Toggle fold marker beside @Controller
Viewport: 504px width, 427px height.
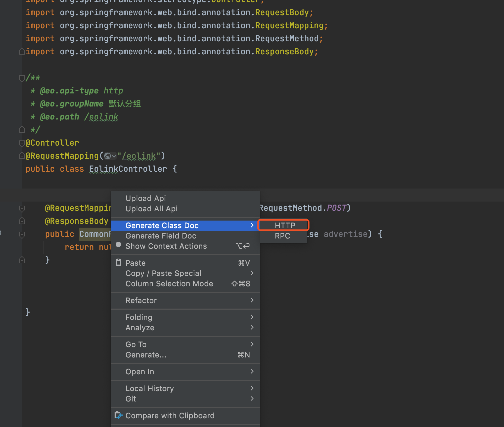[22, 143]
